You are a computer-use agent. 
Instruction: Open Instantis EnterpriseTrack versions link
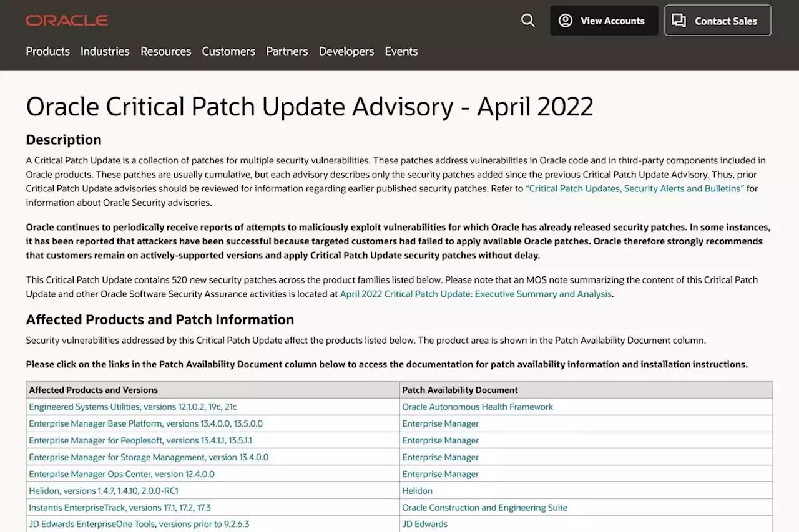coord(120,508)
